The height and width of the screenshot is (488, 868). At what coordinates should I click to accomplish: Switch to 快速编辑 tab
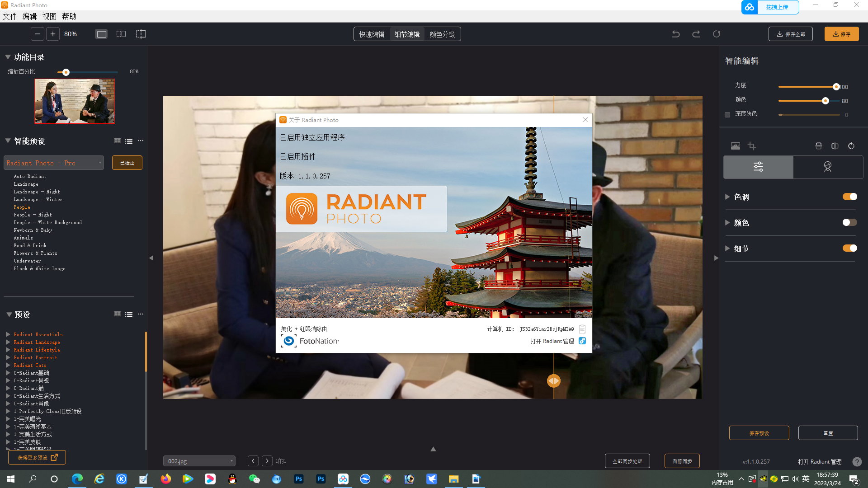372,34
